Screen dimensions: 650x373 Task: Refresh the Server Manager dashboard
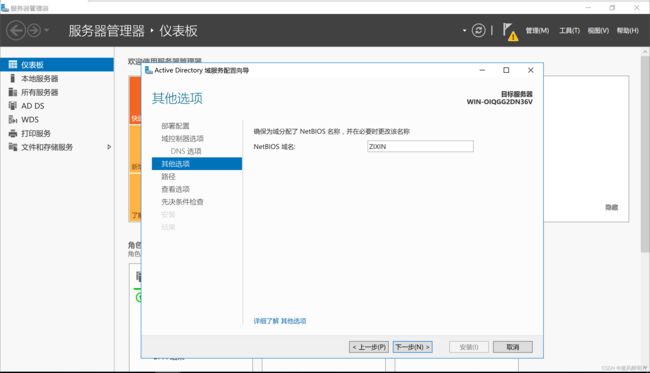tap(478, 30)
